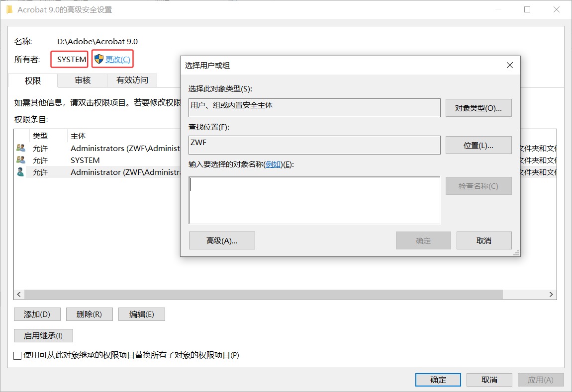The height and width of the screenshot is (392, 572).
Task: Click 确定 at the bottom of the security window
Action: 438,380
